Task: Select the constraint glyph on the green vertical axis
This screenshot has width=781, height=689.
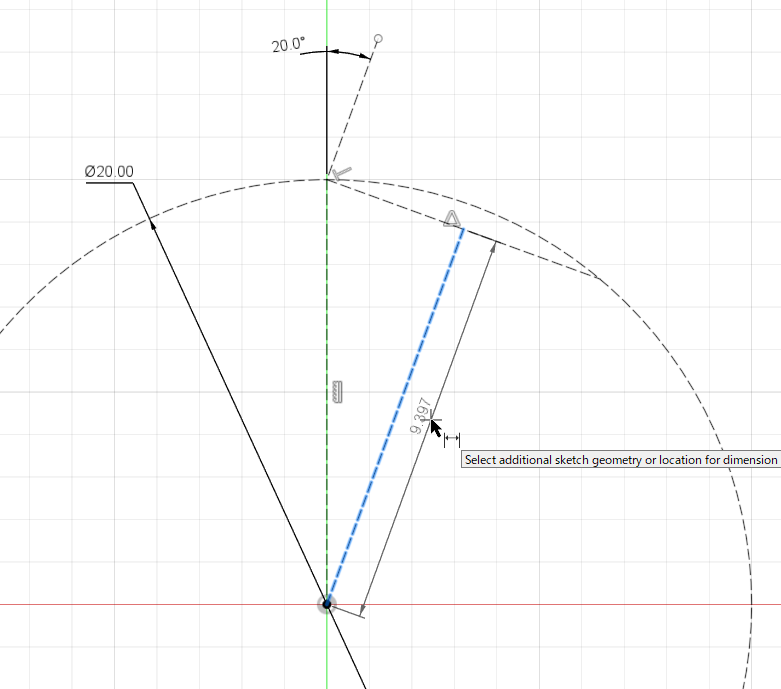Action: tap(338, 392)
